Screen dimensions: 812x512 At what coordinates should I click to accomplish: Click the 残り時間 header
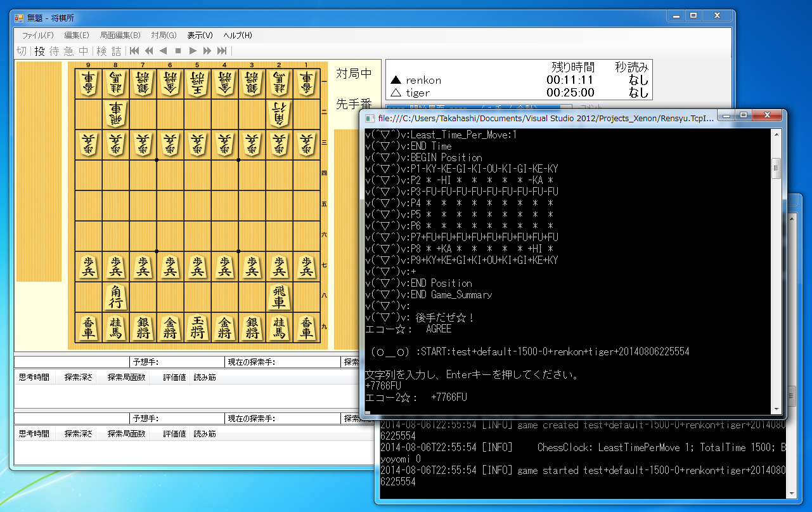point(573,67)
